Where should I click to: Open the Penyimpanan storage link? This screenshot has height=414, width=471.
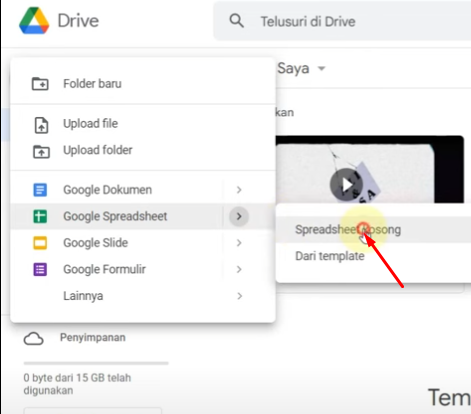coord(93,338)
